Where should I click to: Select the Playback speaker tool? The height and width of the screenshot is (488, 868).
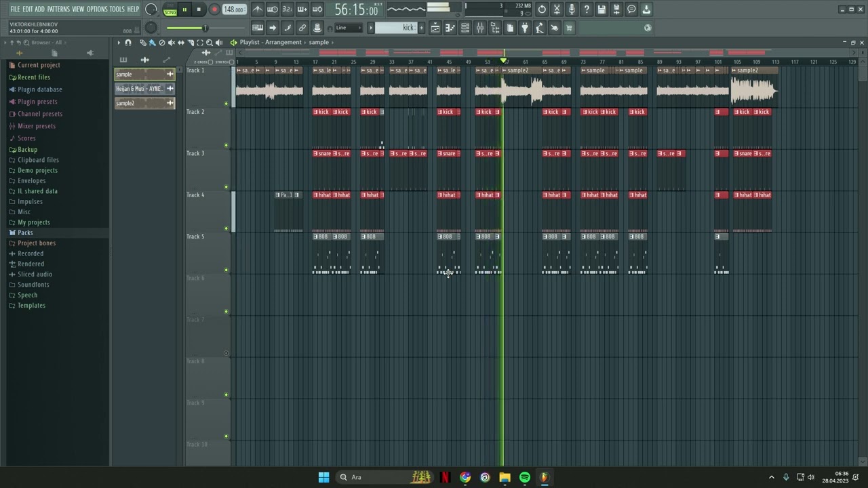click(x=219, y=43)
